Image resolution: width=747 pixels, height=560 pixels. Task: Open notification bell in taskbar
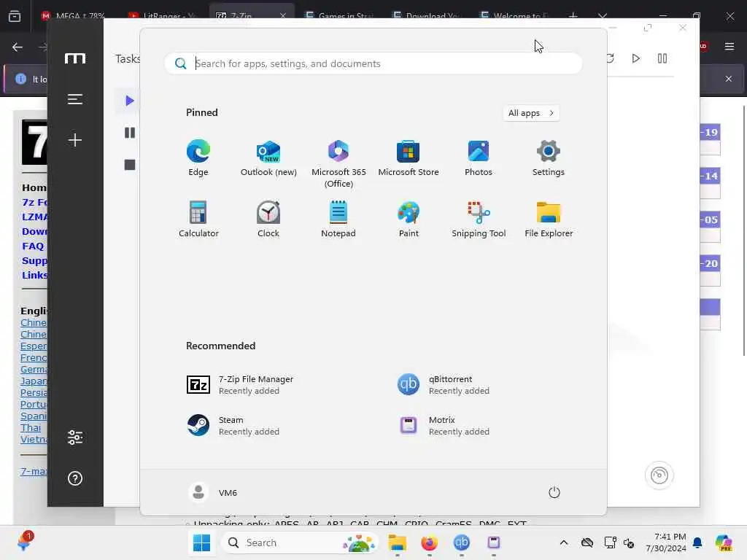click(697, 542)
